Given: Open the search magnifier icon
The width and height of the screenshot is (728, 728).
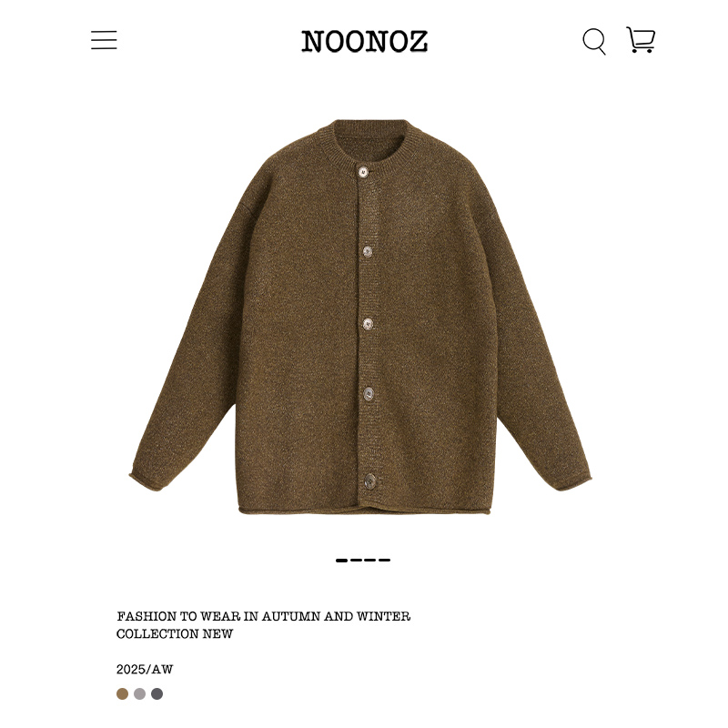Looking at the screenshot, I should click(594, 41).
